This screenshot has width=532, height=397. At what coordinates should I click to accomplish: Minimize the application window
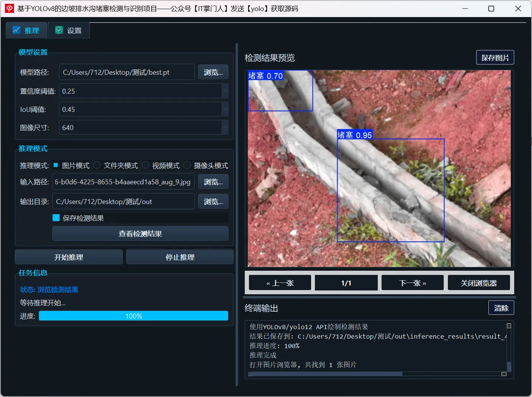pos(465,8)
